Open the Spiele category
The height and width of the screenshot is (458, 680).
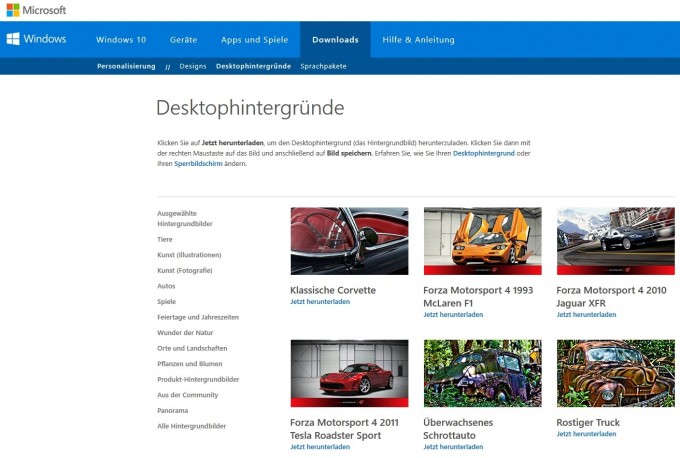tap(167, 302)
